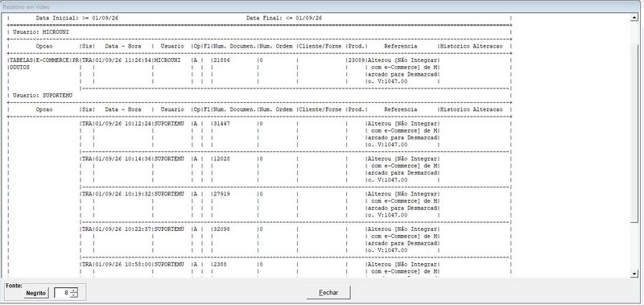This screenshot has width=644, height=305.
Task: Toggle bold font with Negrito button
Action: tap(36, 293)
